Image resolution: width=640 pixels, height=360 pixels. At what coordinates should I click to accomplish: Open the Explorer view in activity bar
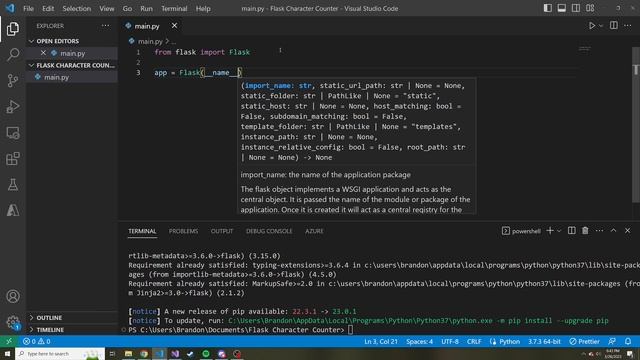[x=13, y=29]
